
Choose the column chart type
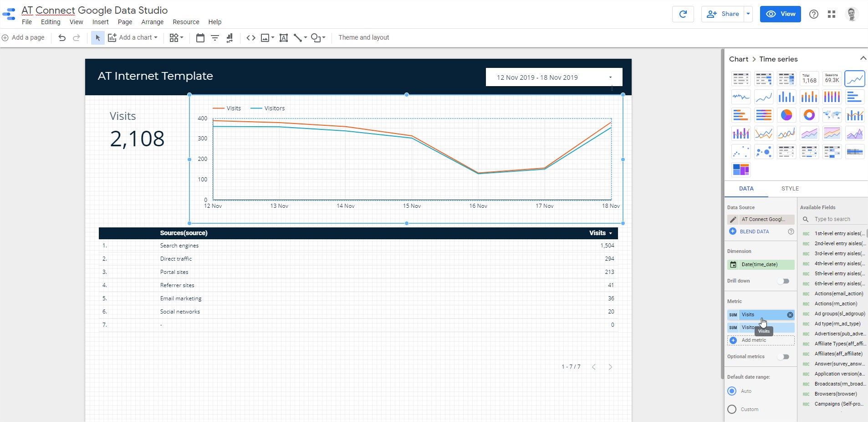[x=786, y=97]
